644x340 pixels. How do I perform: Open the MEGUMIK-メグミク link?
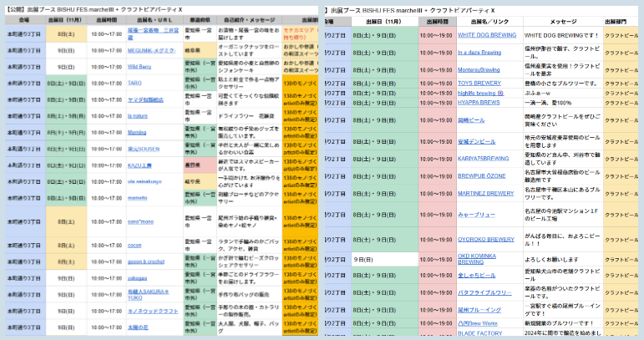151,50
